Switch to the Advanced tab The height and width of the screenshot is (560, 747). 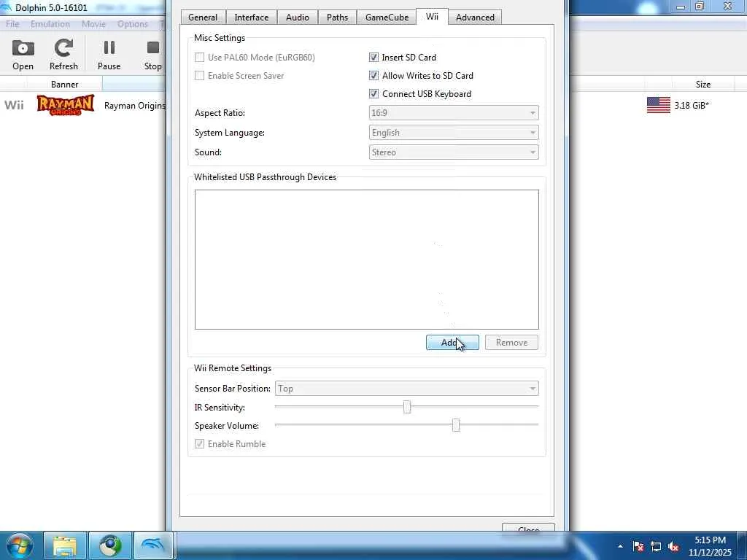click(475, 17)
